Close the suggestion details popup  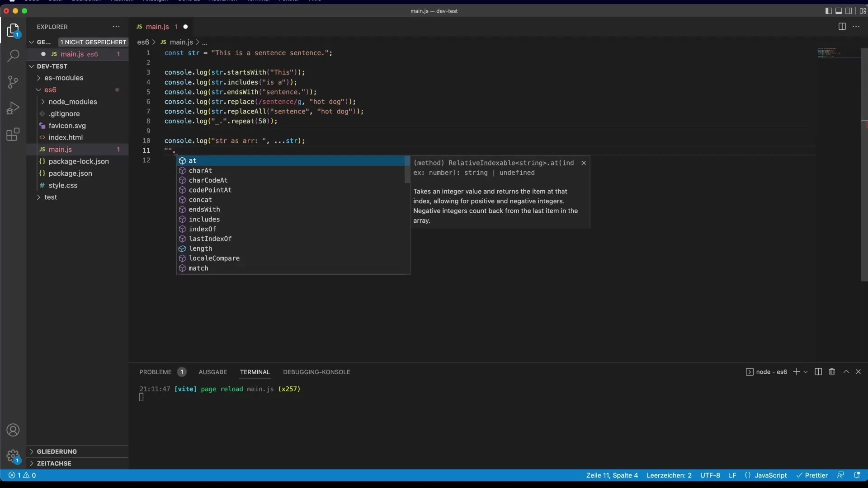pyautogui.click(x=584, y=163)
